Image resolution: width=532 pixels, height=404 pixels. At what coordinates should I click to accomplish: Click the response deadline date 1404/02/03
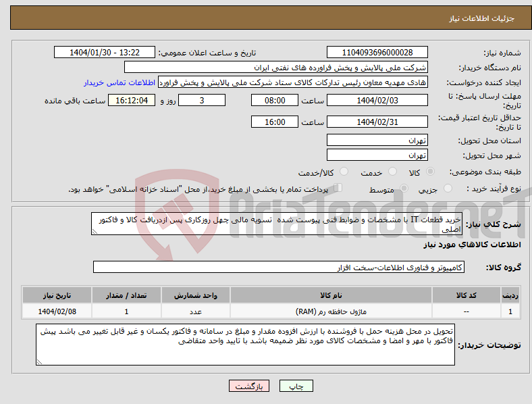click(377, 100)
